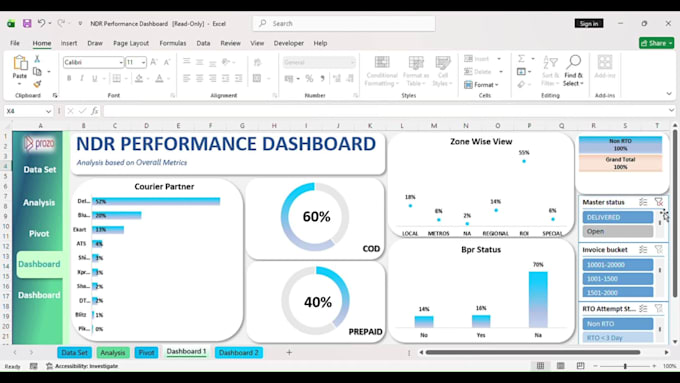The image size is (680, 383).
Task: Click the Comma Style icon
Action: coord(322,79)
